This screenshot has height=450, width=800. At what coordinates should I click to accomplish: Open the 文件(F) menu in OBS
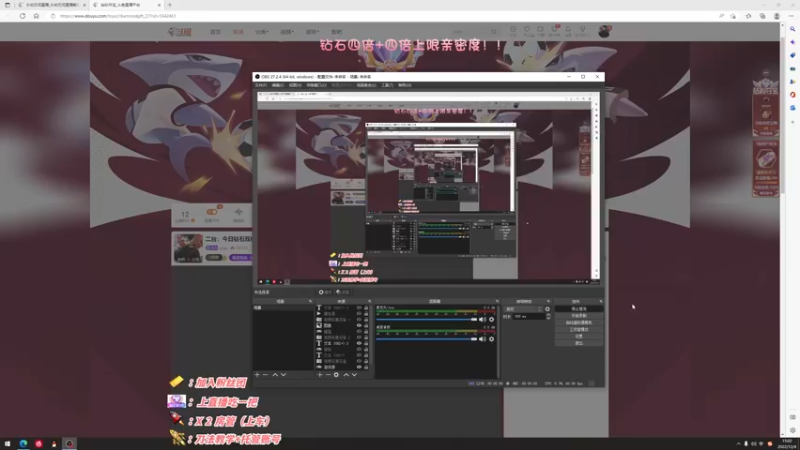point(261,85)
